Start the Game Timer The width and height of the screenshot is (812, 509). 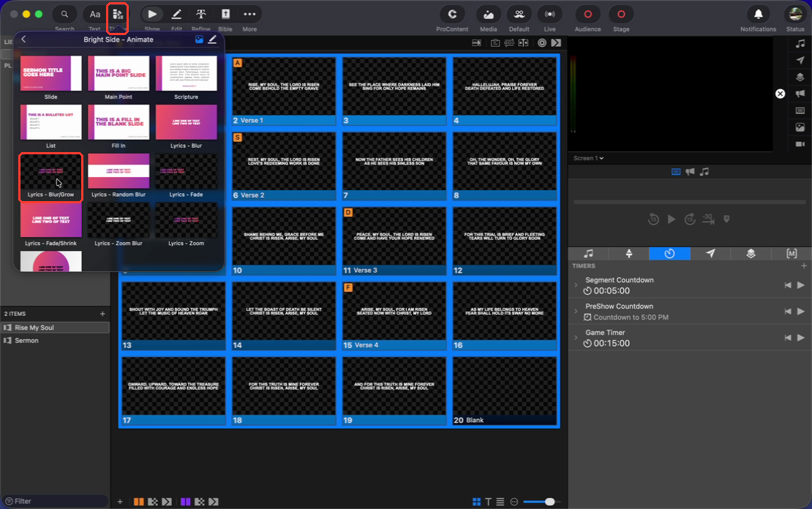801,338
